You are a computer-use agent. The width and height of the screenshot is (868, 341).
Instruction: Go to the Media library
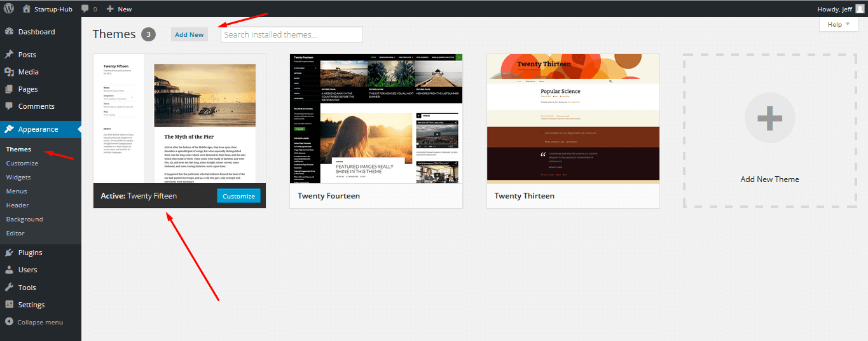pos(28,72)
